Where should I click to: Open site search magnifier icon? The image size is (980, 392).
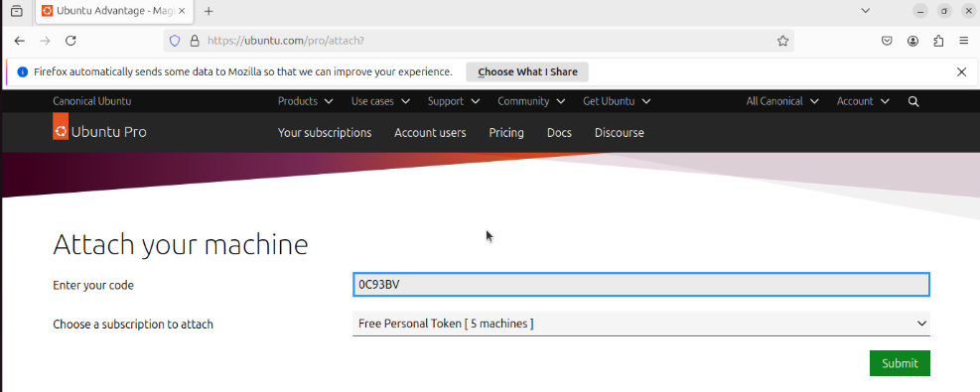tap(913, 101)
